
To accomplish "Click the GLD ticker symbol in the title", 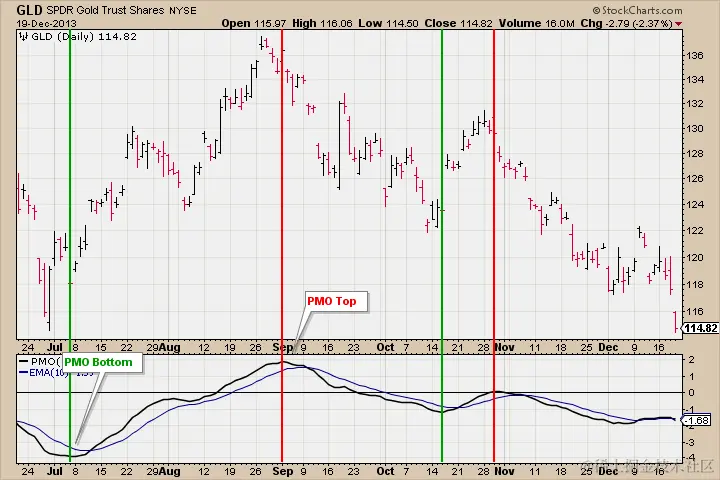I will click(x=29, y=10).
